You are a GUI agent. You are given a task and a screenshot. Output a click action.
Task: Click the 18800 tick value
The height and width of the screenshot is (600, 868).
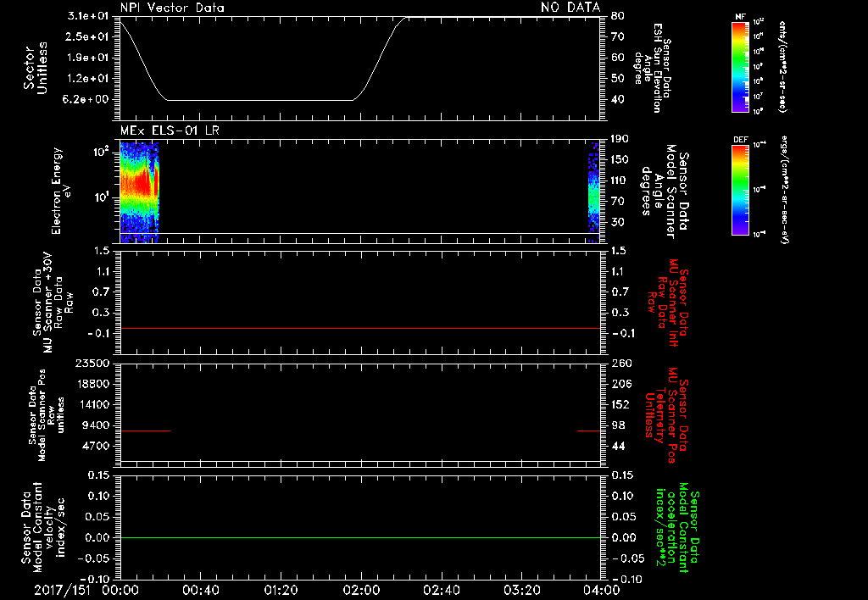tap(93, 384)
